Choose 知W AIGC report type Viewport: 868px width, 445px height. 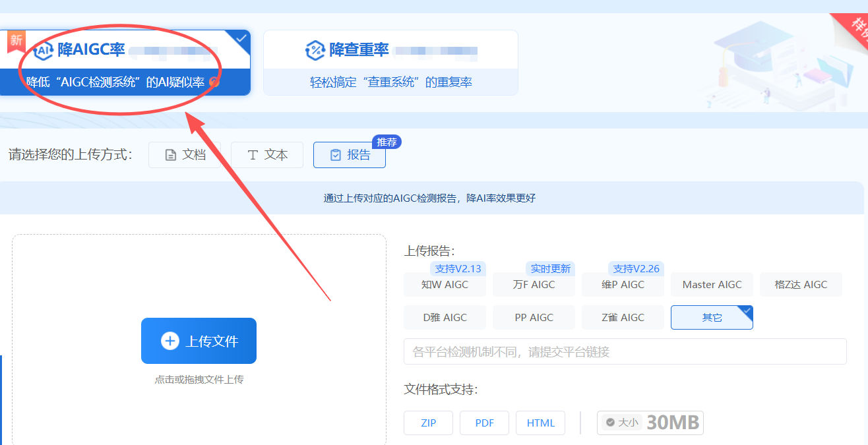click(x=445, y=285)
